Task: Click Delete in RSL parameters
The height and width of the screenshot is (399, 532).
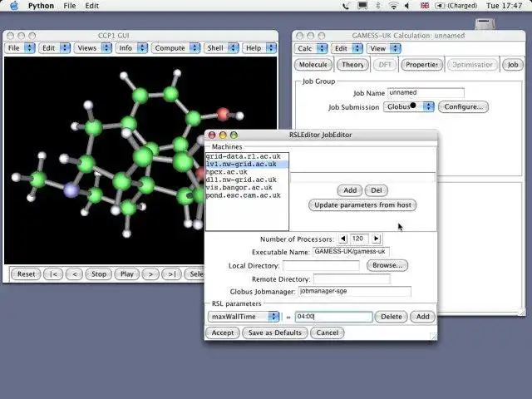Action: (x=392, y=317)
